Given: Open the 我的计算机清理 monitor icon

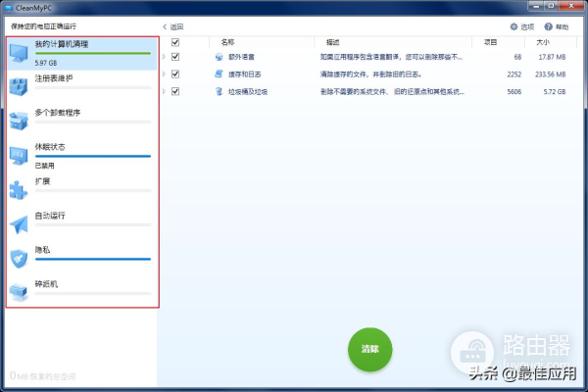Looking at the screenshot, I should point(20,54).
